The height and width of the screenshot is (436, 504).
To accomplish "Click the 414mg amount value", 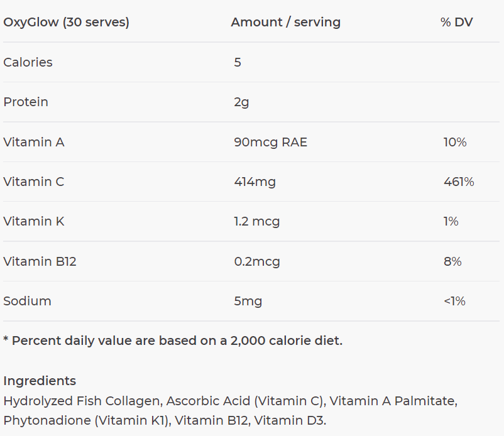I will click(x=255, y=182).
